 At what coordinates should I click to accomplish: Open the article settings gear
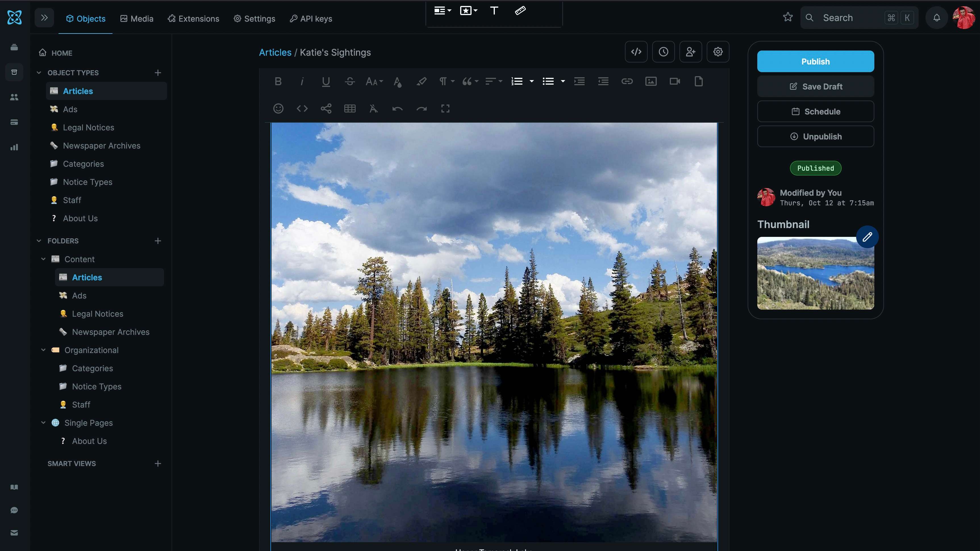(718, 52)
